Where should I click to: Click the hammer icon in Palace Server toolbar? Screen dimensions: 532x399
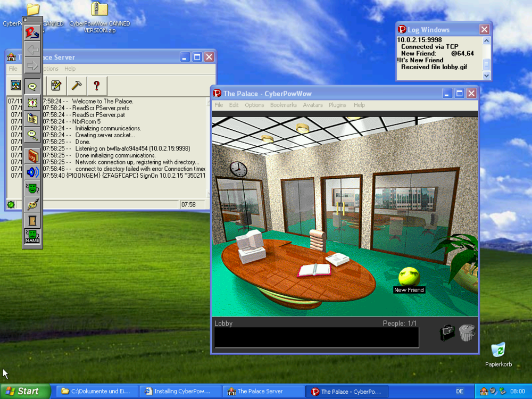click(76, 86)
